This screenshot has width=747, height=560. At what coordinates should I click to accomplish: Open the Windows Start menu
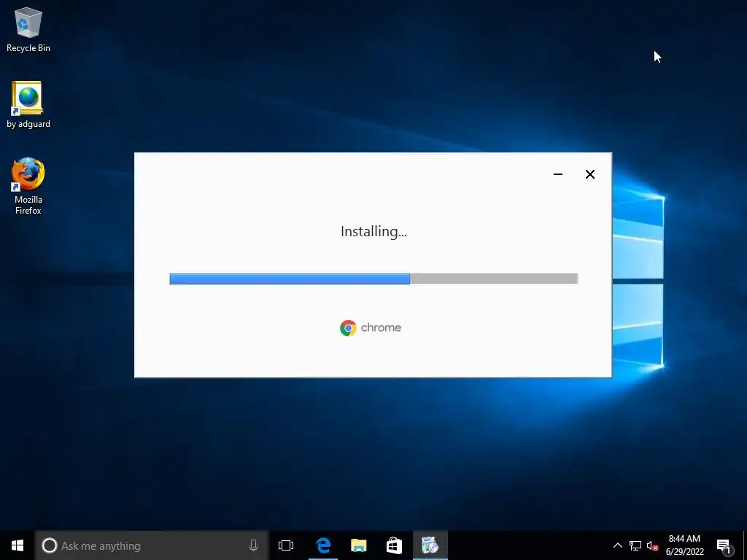(18, 545)
